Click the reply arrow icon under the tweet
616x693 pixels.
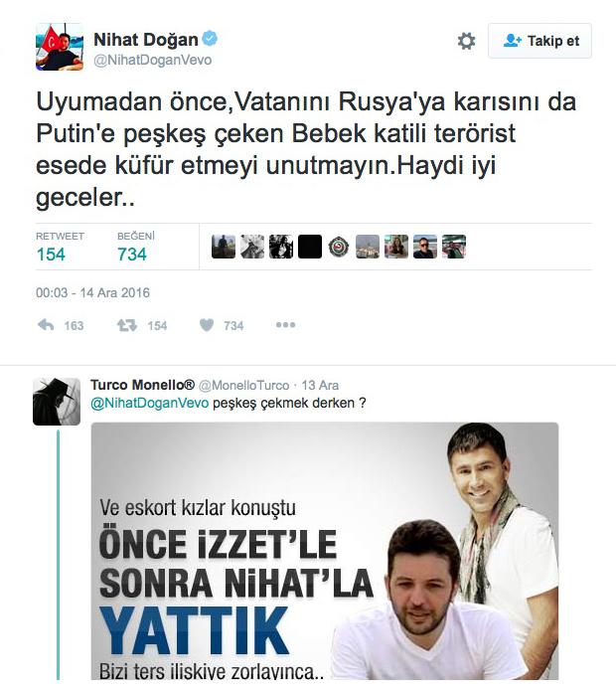tap(46, 325)
